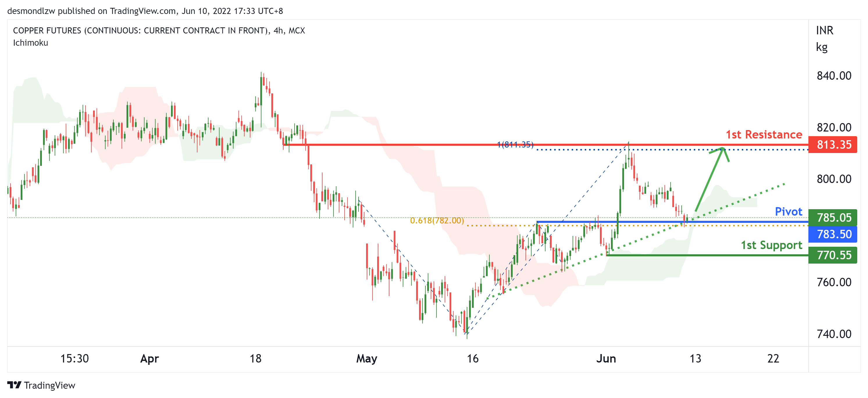Click the '15:30' time axis label

click(x=74, y=358)
